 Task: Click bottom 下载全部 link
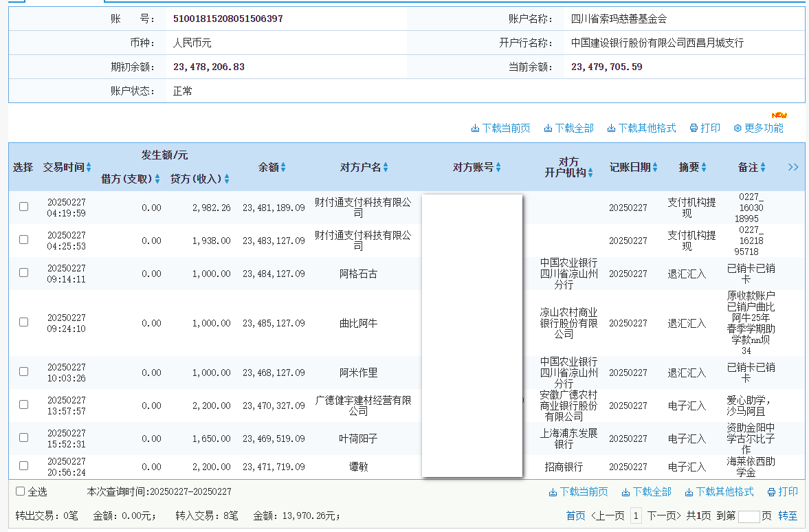coord(647,491)
